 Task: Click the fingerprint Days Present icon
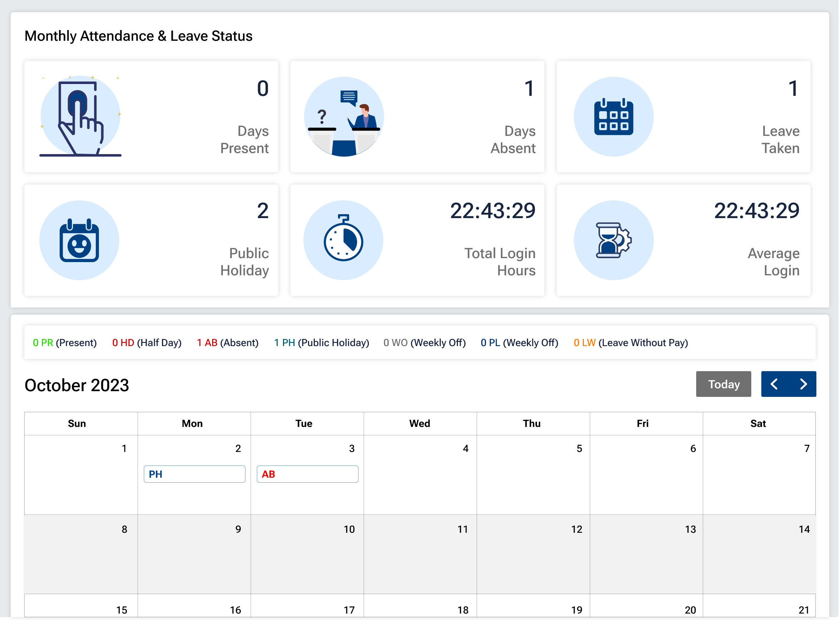(x=80, y=116)
